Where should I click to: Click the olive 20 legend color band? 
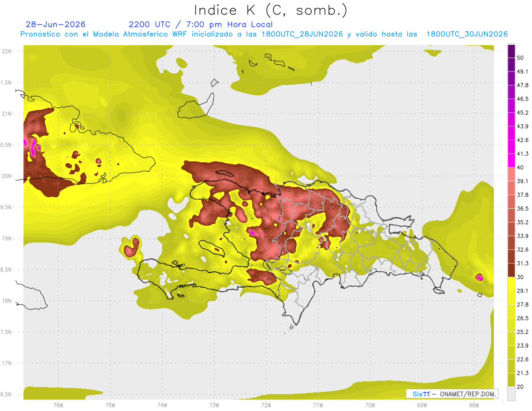tap(511, 380)
